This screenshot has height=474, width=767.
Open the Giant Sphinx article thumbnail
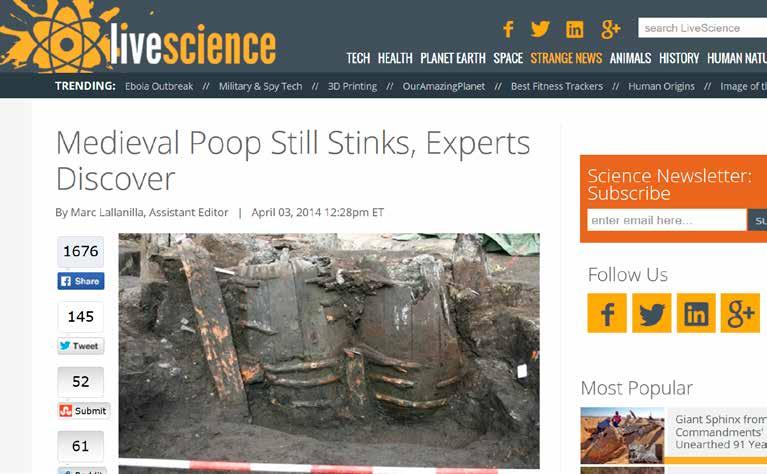[x=622, y=435]
